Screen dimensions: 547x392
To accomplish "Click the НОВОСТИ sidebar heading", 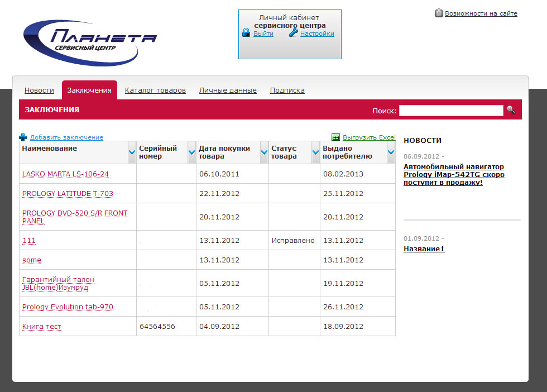I will tap(423, 140).
